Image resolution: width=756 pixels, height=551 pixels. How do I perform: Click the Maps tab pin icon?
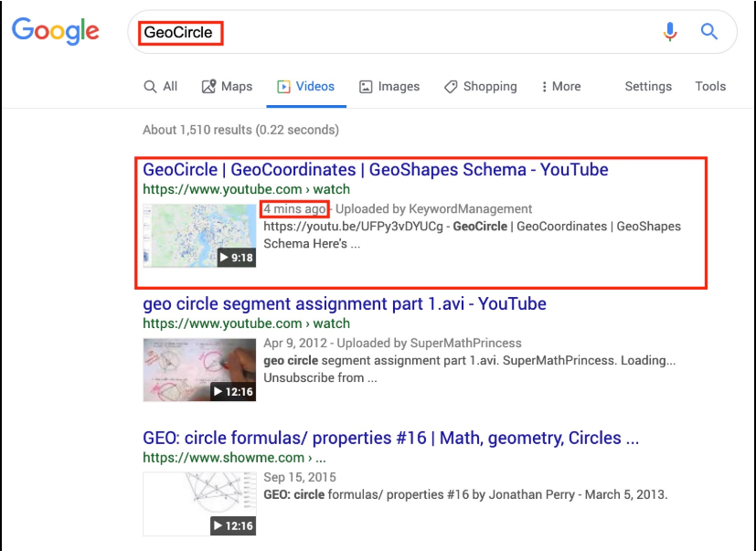point(208,86)
